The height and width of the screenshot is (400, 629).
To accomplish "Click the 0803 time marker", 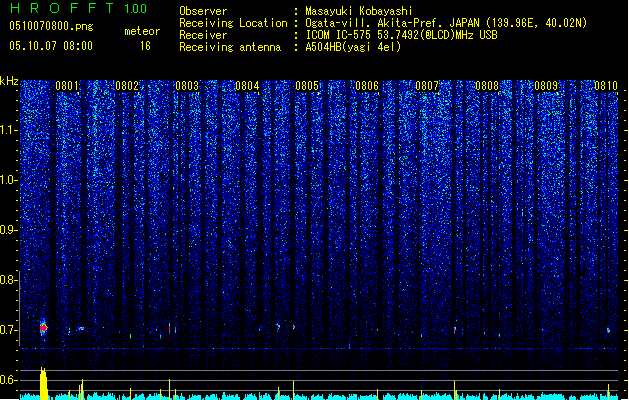I will (x=187, y=85).
